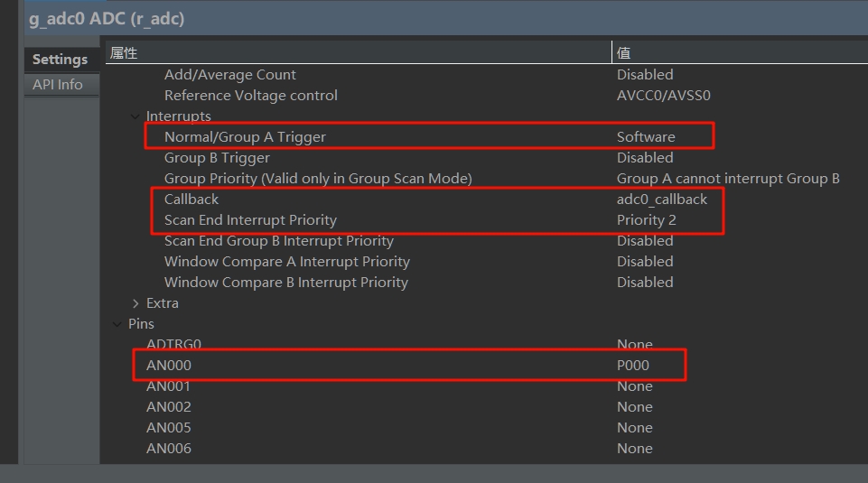Click the Priority 2 value
Viewport: 868px width, 483px height.
click(646, 220)
